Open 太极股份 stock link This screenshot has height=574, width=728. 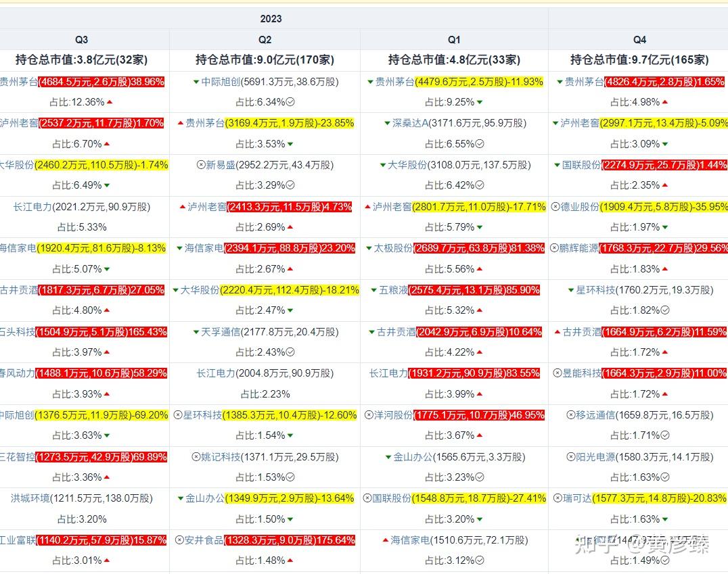[393, 249]
